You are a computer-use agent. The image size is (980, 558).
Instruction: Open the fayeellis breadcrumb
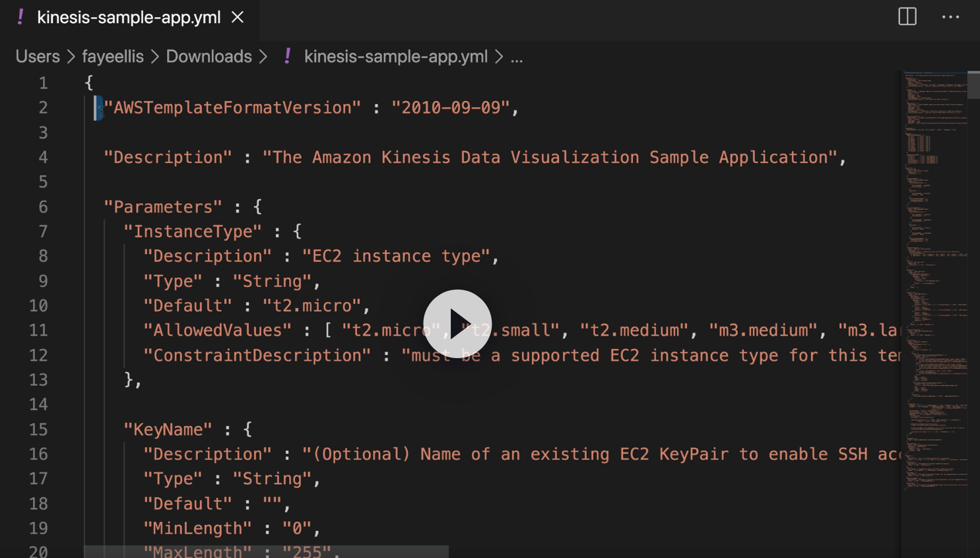(x=113, y=57)
